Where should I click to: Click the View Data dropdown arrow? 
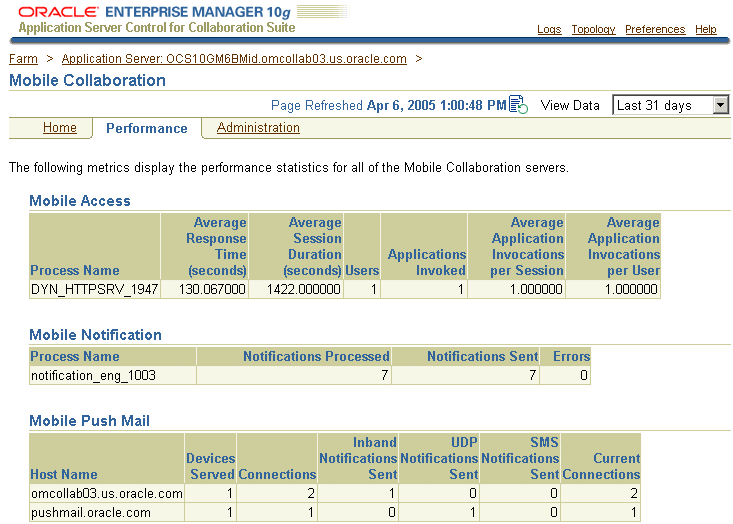(721, 105)
